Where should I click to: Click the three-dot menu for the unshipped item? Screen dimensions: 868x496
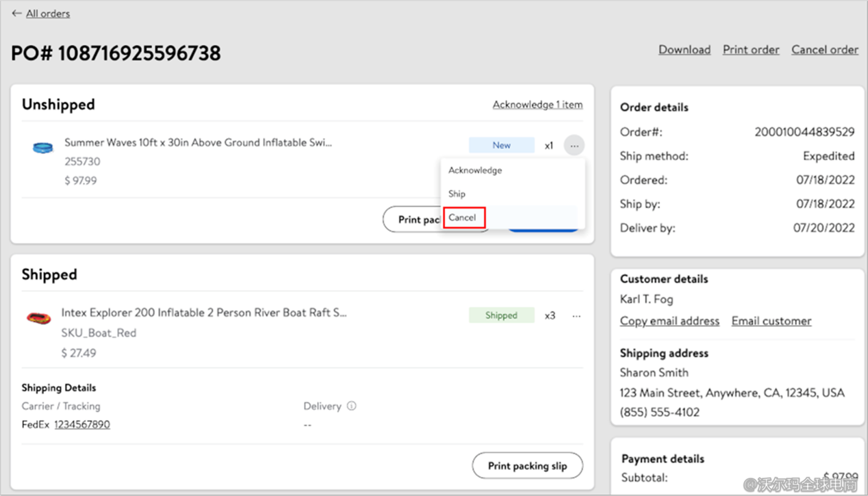[574, 146]
